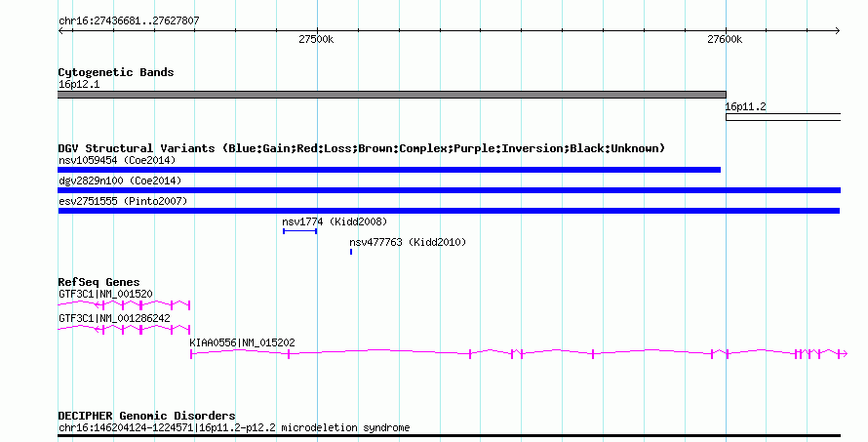
Task: Click the tiny blue nsv477763 marker
Action: 351,252
